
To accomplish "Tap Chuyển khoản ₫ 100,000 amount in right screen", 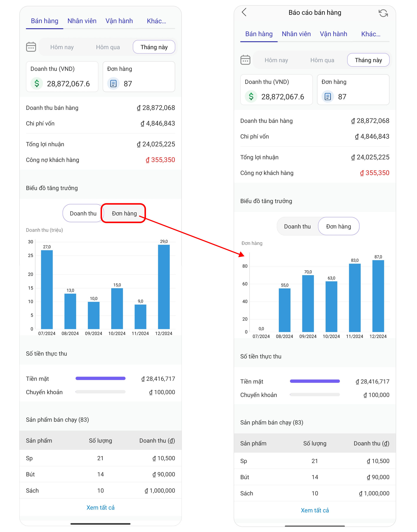I will click(376, 395).
